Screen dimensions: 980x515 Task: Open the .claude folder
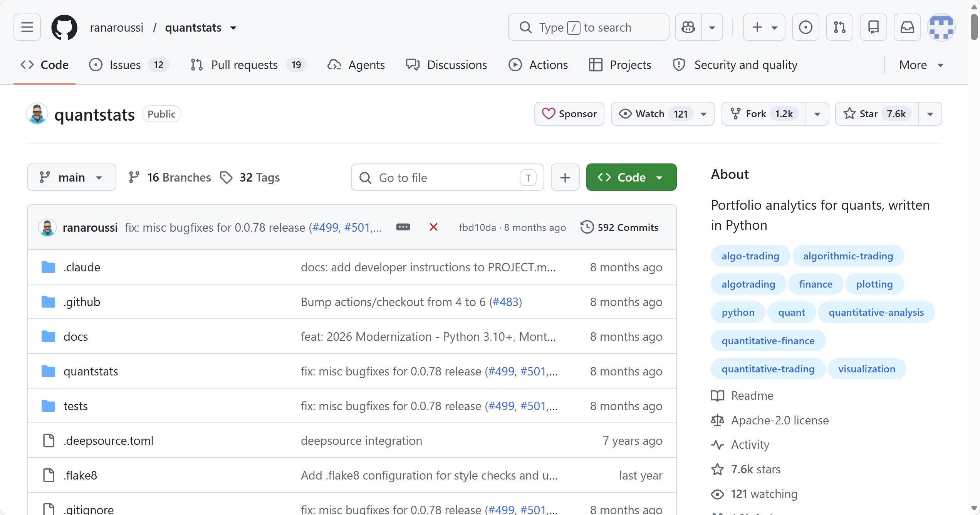(x=82, y=267)
